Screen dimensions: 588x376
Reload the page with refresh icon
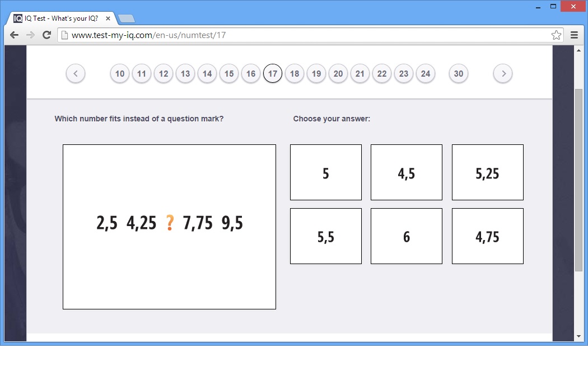click(x=46, y=35)
